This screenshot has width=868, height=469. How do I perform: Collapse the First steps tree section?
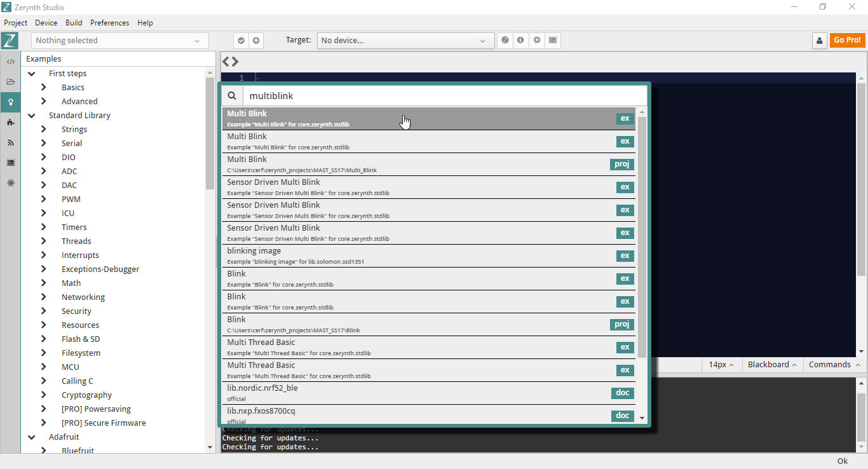point(31,74)
